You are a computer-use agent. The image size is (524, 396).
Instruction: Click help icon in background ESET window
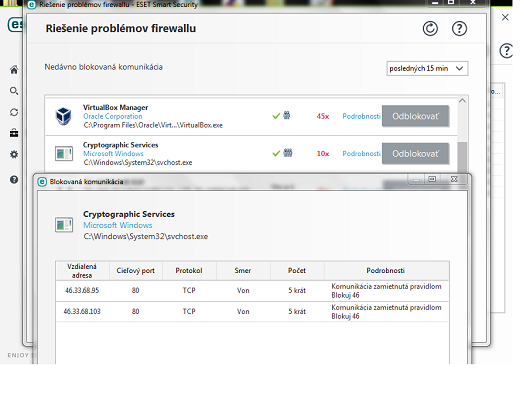(506, 51)
